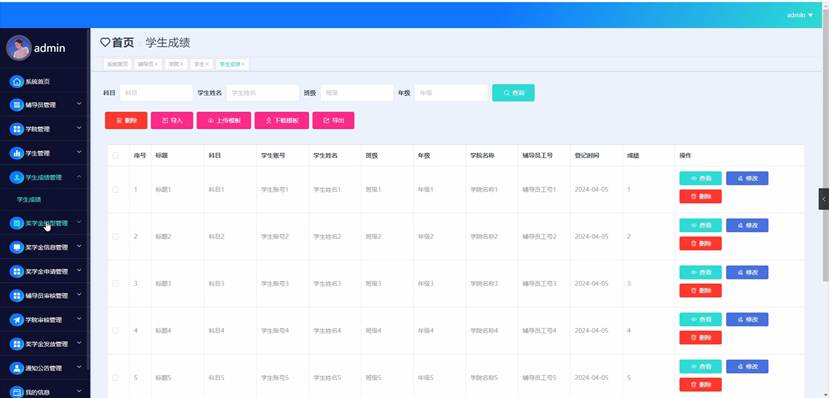Open the admin dropdown at top right
829x398 pixels.
tap(799, 15)
